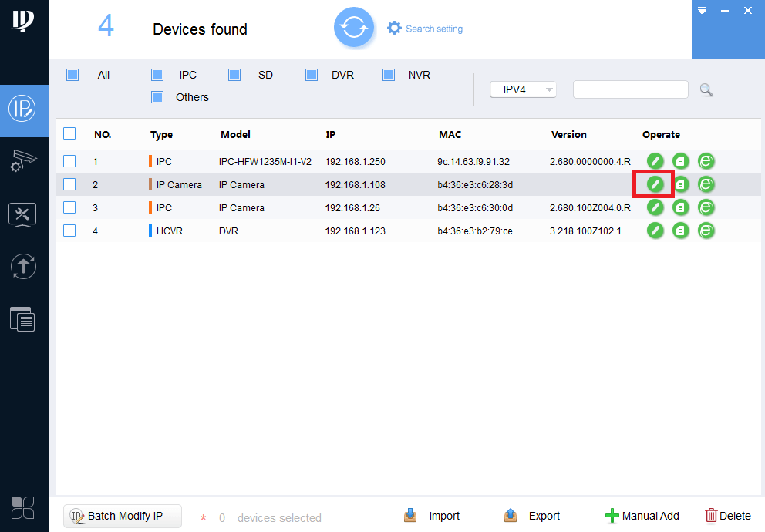
Task: Open the template list icon in sidebar
Action: pos(23,318)
